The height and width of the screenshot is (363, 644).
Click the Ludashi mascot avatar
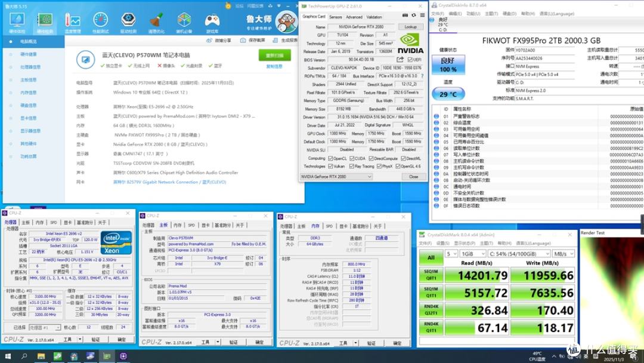[286, 21]
